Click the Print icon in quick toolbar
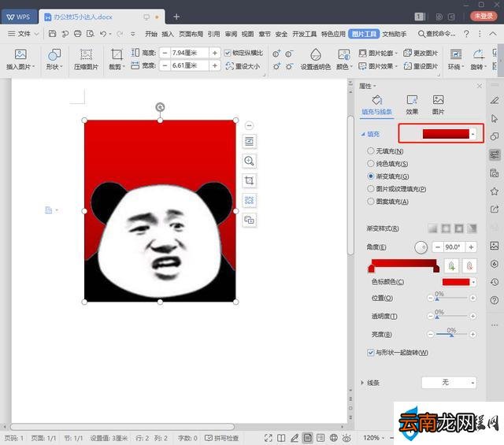The image size is (504, 445). click(77, 33)
